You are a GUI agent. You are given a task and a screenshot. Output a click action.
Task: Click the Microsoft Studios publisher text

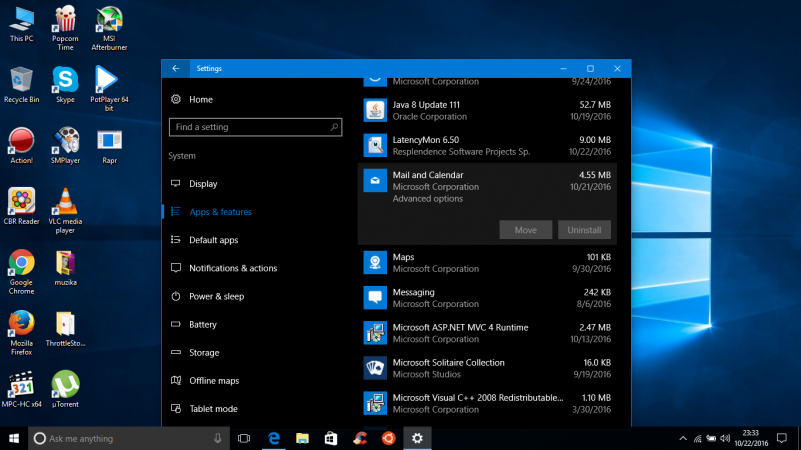pos(427,374)
